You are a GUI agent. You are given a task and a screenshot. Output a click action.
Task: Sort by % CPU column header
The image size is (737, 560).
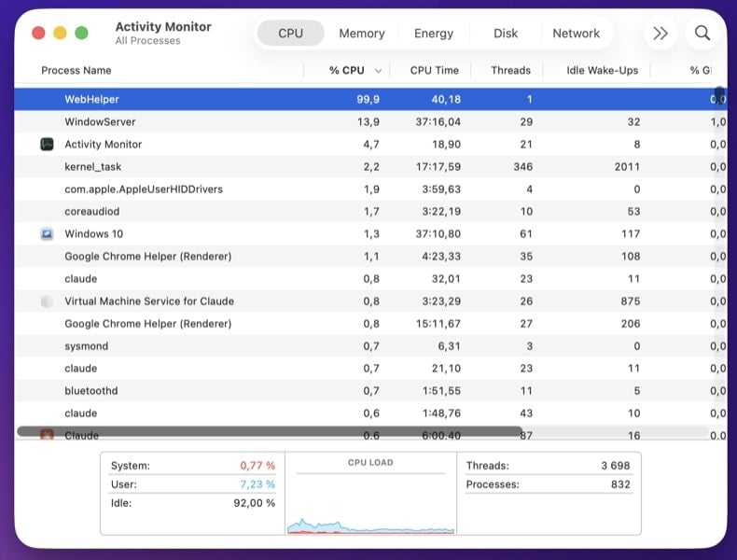coord(346,71)
